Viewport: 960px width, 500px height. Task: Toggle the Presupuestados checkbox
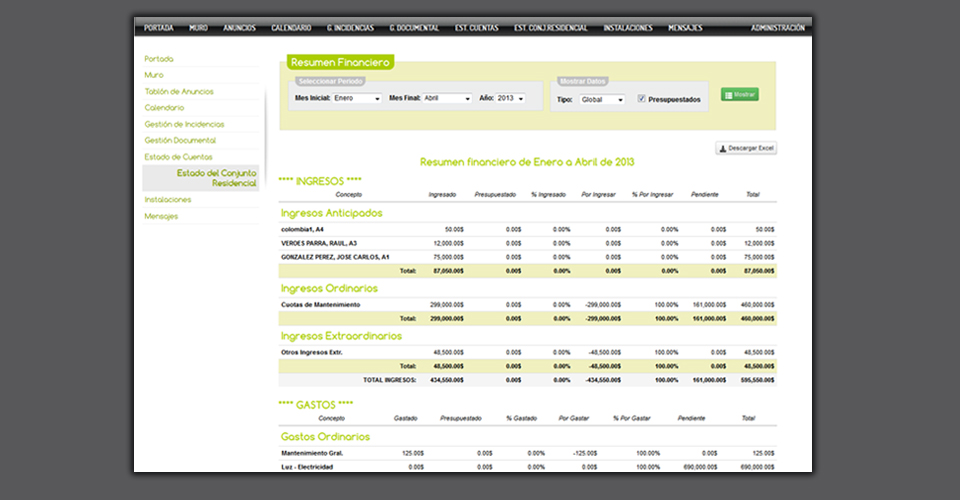pos(642,99)
